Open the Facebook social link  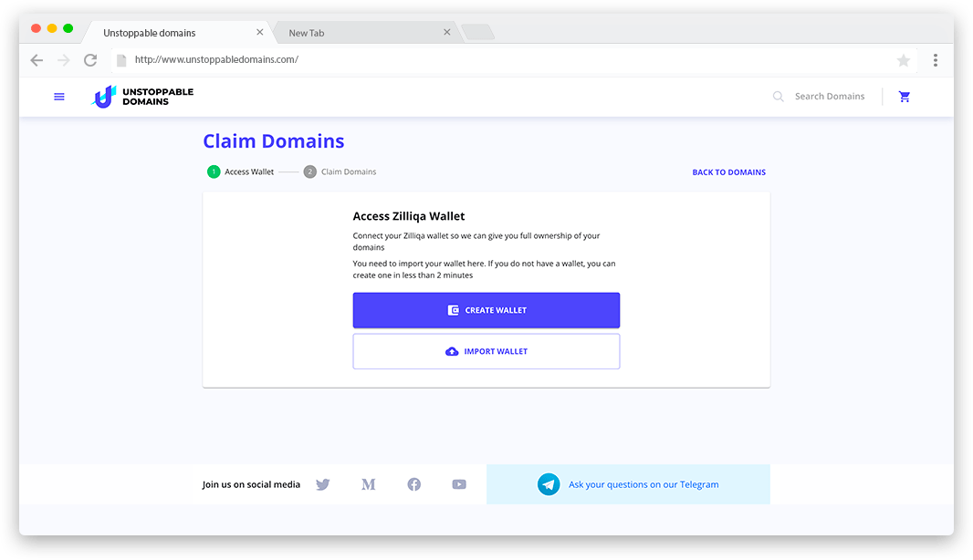point(413,484)
